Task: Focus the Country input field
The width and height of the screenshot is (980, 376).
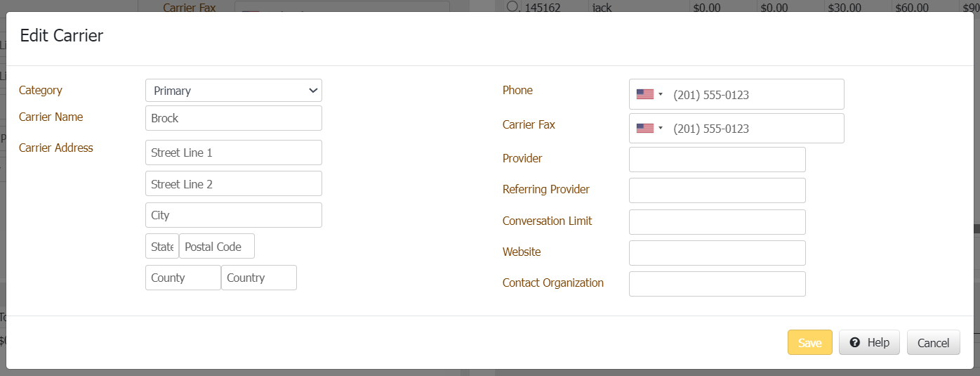Action: click(258, 278)
